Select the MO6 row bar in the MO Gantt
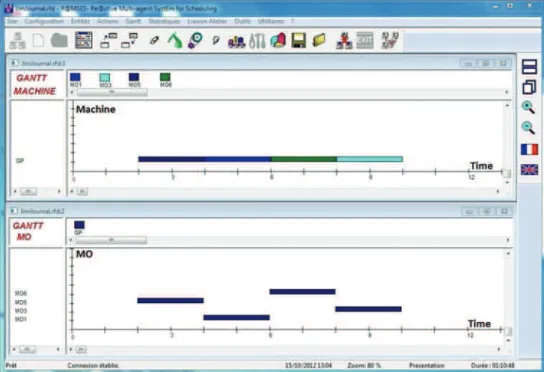The image size is (544, 372). tap(303, 291)
